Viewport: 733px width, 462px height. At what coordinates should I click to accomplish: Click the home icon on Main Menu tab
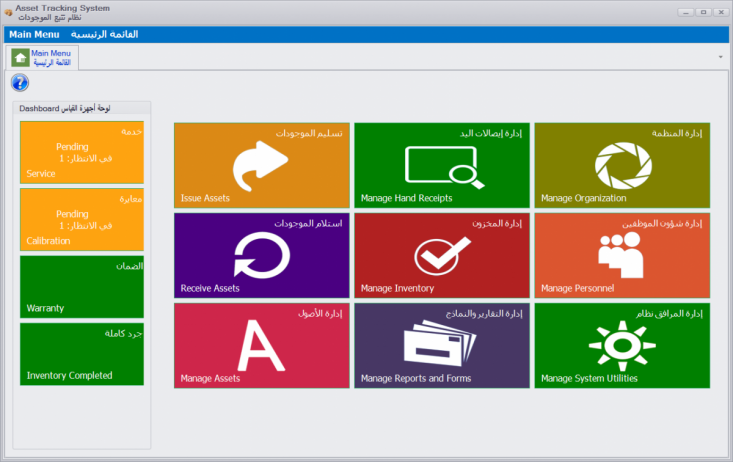coord(19,57)
